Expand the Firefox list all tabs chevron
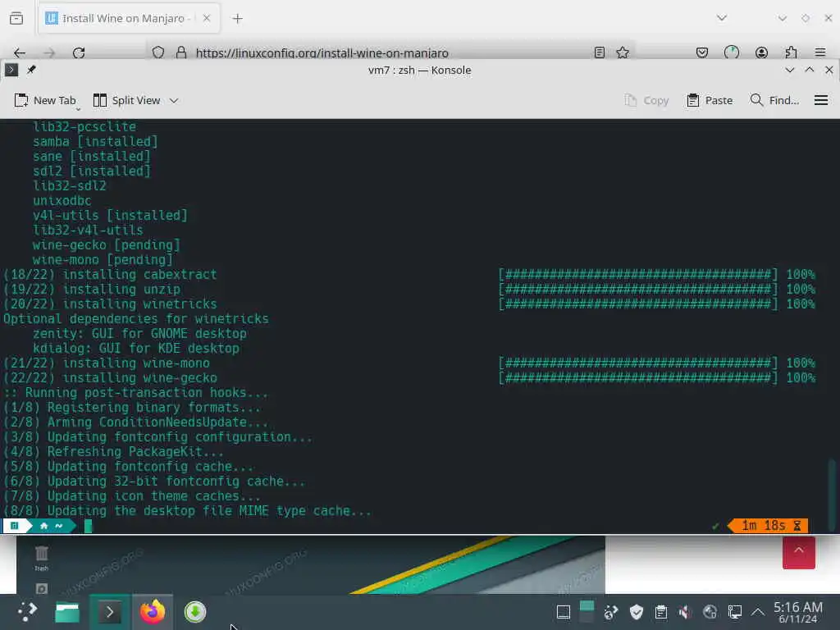Image resolution: width=840 pixels, height=630 pixels. 722,18
